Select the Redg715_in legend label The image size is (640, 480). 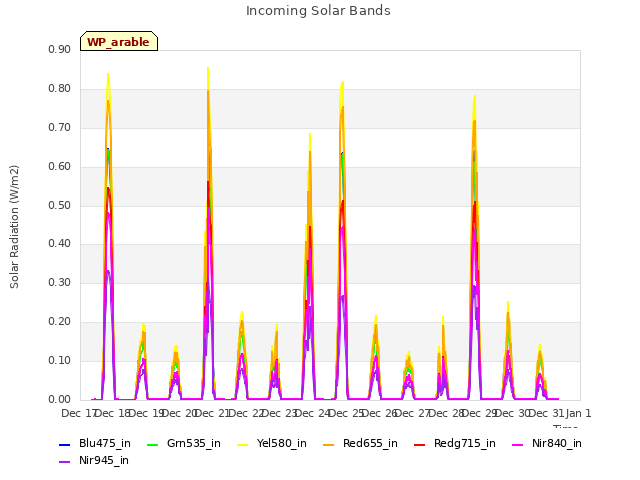click(x=465, y=444)
